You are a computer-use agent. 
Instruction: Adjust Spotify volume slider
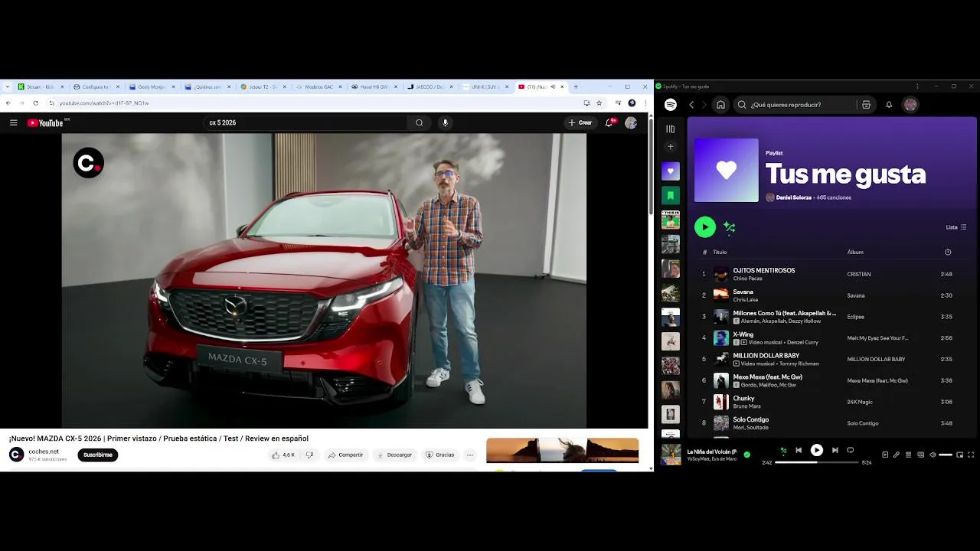tap(946, 455)
